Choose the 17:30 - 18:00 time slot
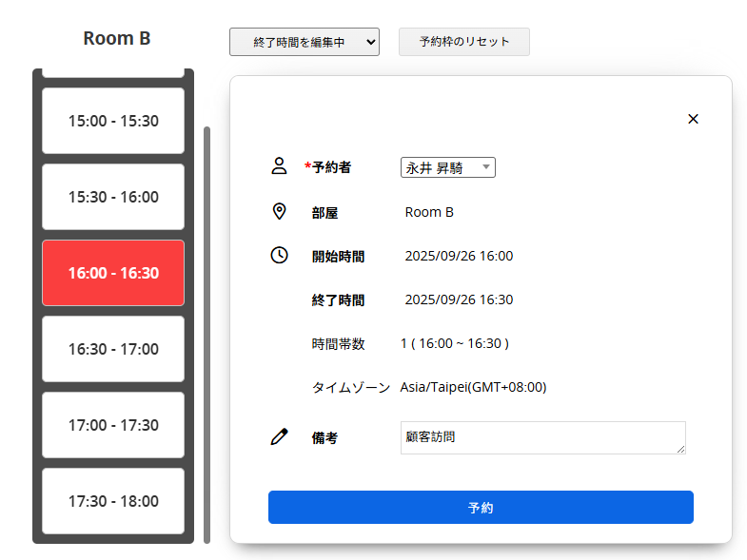747x560 pixels. coord(113,501)
